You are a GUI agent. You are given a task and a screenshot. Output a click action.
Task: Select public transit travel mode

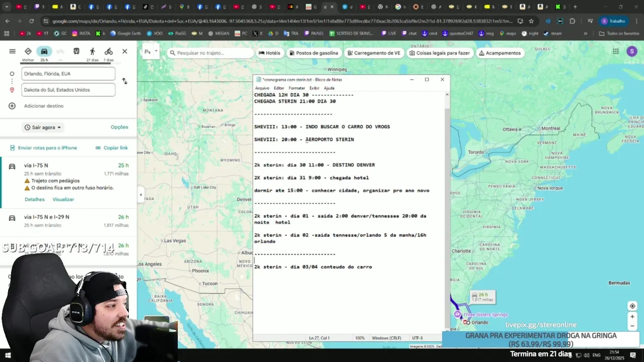[x=76, y=51]
